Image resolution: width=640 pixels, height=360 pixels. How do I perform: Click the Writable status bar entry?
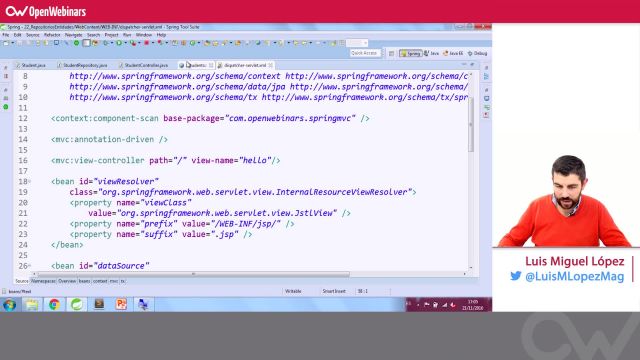click(293, 291)
